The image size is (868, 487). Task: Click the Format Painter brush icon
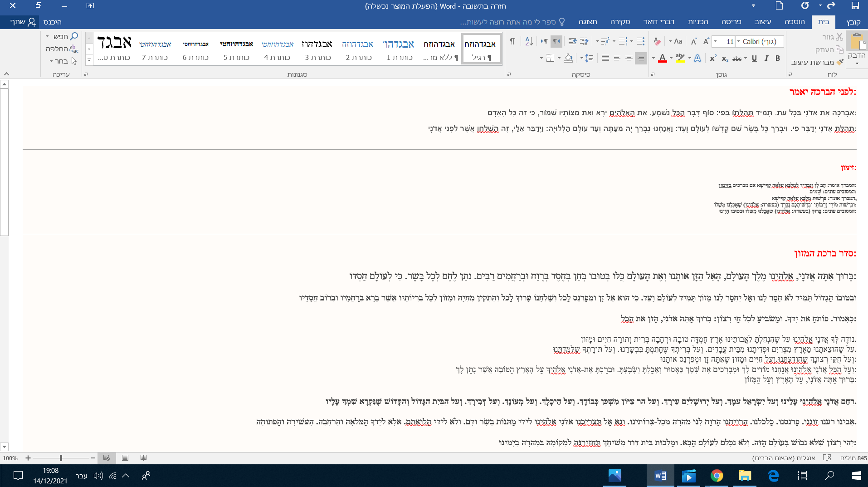[840, 62]
